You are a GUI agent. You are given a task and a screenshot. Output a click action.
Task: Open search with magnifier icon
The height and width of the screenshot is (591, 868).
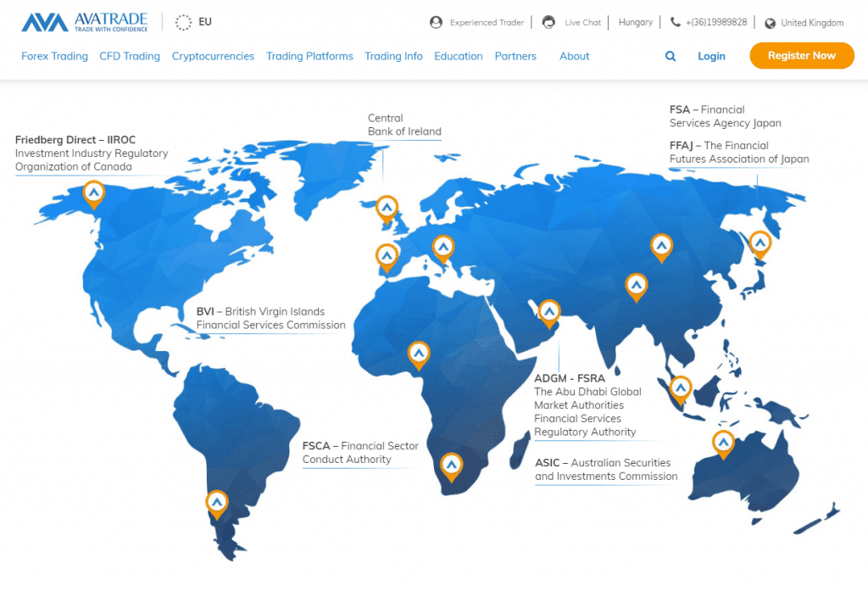[670, 56]
